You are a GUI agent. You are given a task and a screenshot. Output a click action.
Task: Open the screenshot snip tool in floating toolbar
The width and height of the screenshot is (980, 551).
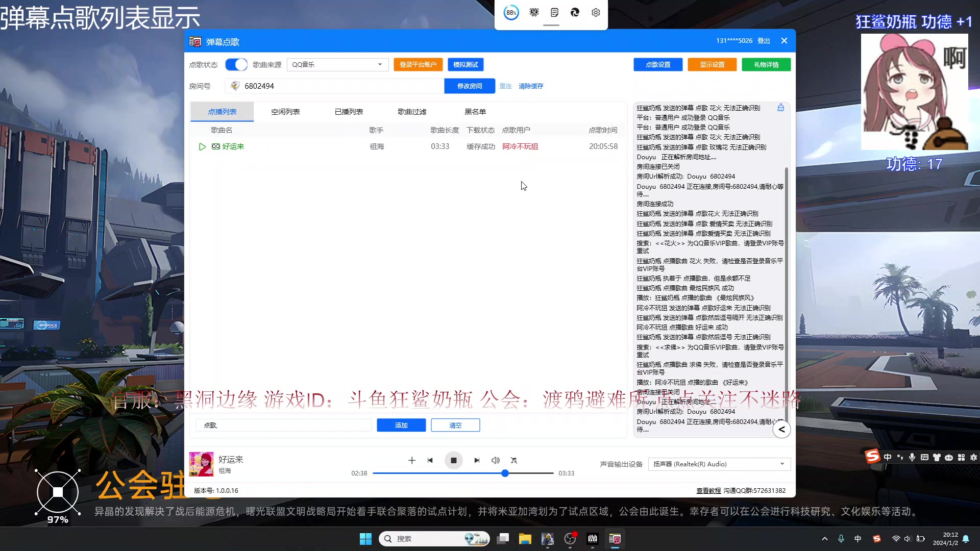534,13
